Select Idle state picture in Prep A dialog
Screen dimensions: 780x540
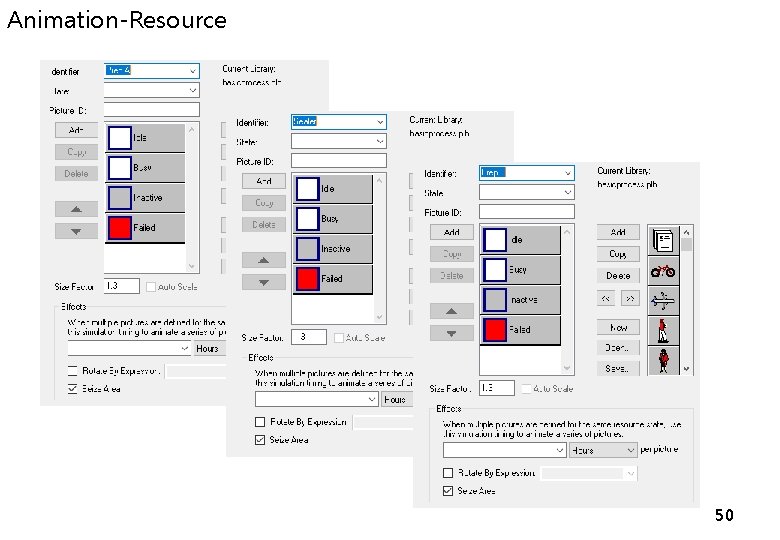(x=145, y=138)
